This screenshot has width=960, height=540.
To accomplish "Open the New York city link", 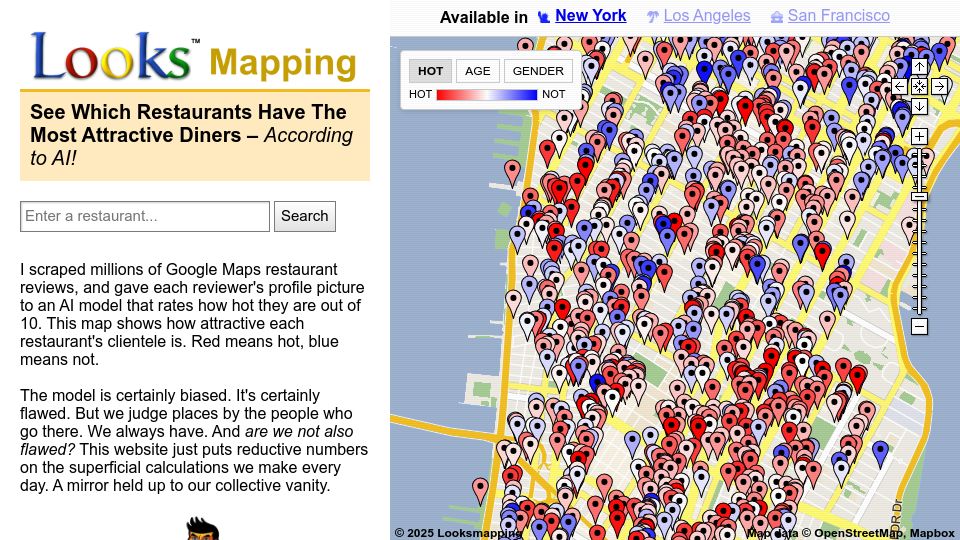I will (590, 16).
